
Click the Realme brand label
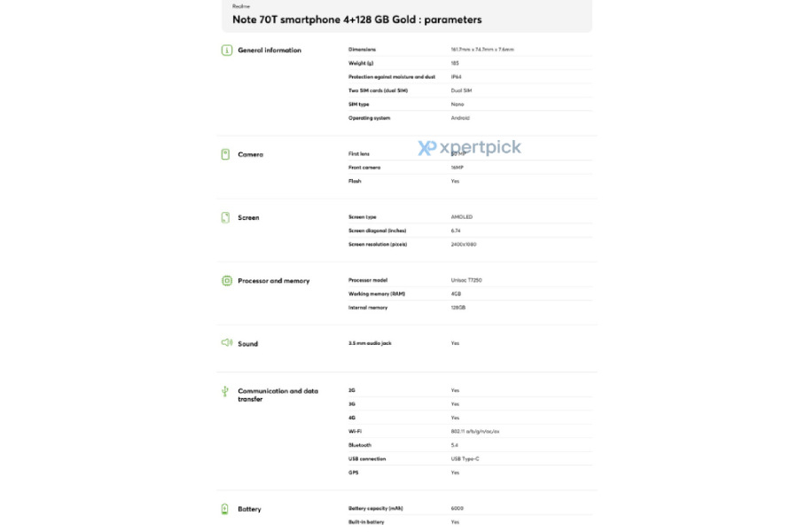240,4
